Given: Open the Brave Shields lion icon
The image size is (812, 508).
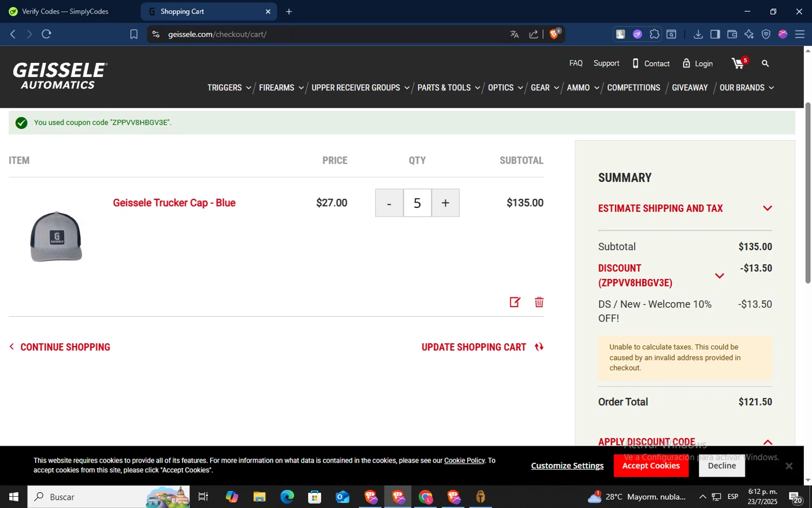Looking at the screenshot, I should point(554,34).
